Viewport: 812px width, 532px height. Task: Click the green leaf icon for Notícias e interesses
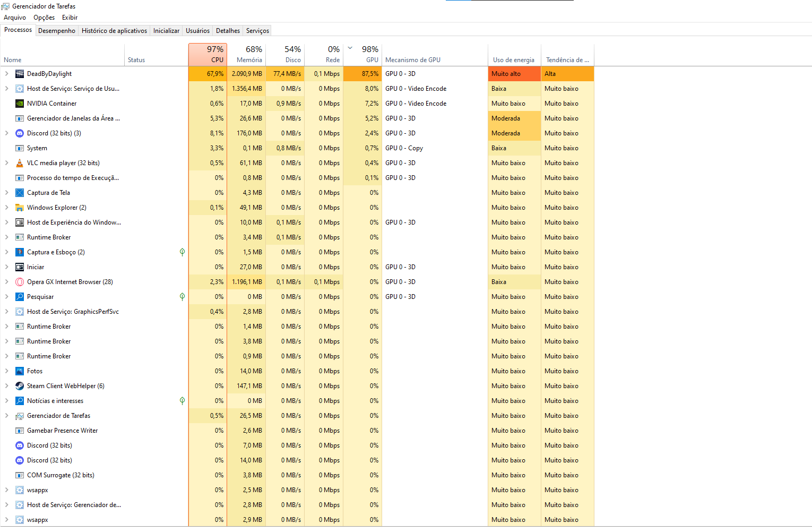[x=182, y=401]
